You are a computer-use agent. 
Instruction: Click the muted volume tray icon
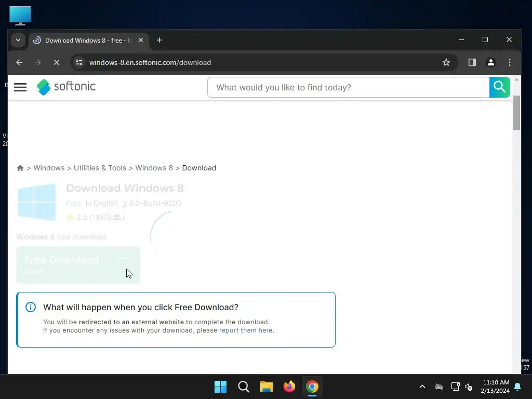click(469, 387)
